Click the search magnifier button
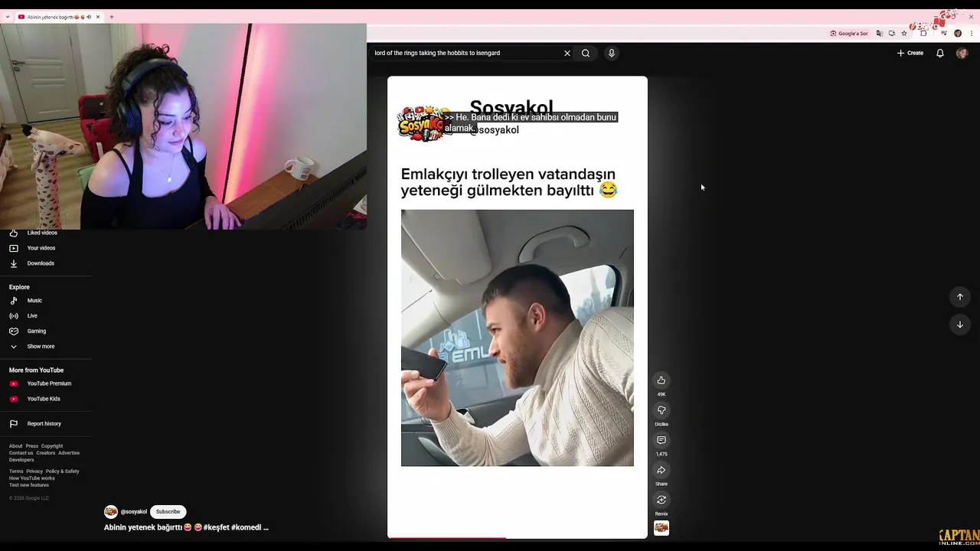Screen dimensions: 980x551 coord(586,53)
